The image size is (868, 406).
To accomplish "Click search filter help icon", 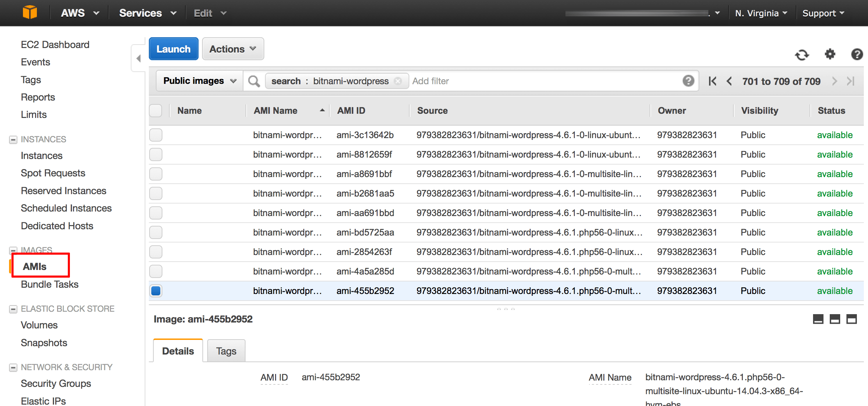I will (688, 81).
